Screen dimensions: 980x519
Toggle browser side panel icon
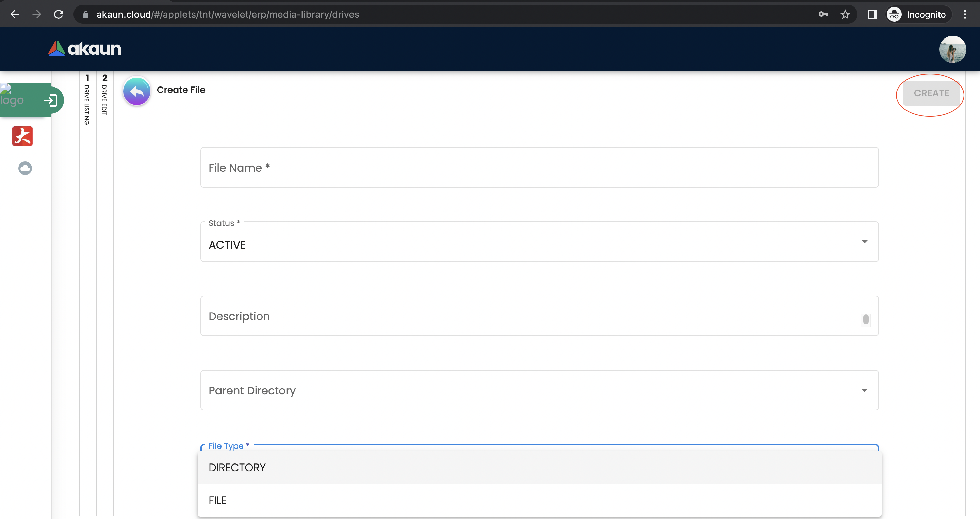coord(872,14)
